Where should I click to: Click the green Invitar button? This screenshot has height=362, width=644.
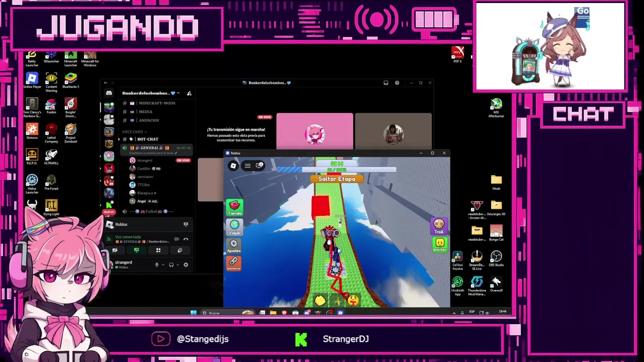pos(440,244)
